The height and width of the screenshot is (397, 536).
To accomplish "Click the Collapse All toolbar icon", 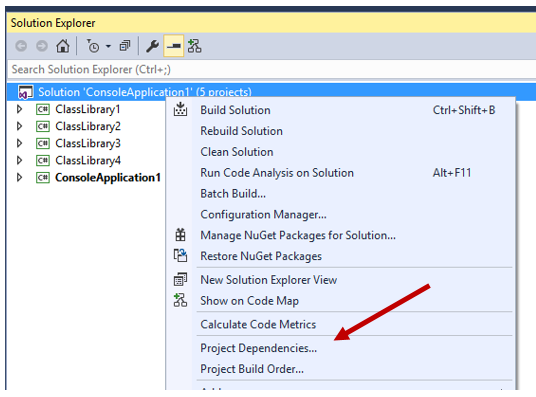I will pos(125,46).
